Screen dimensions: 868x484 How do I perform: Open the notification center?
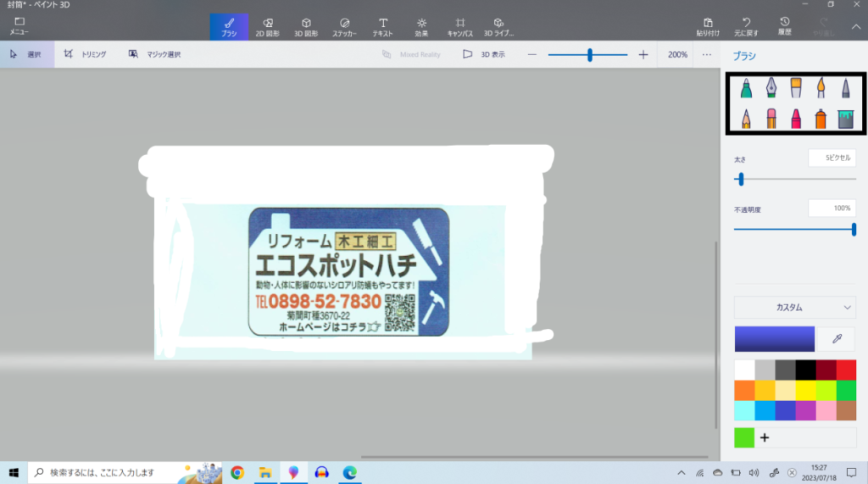(851, 472)
